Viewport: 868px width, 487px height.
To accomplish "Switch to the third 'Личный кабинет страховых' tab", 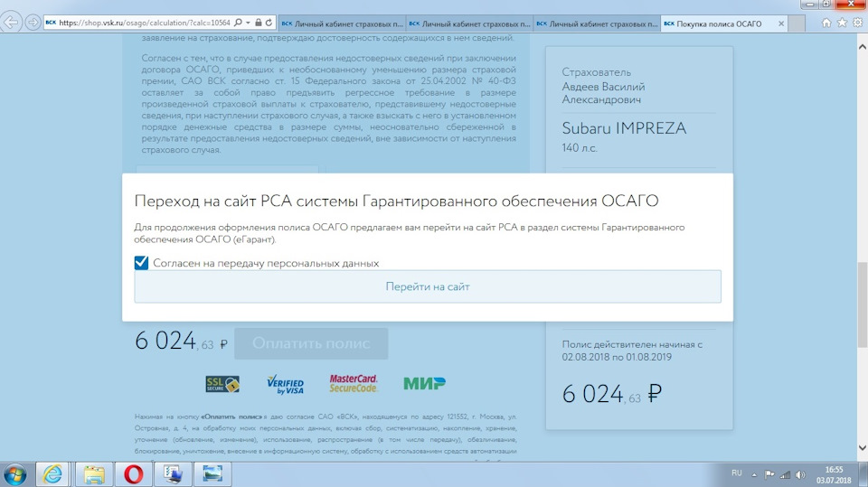I will 597,23.
